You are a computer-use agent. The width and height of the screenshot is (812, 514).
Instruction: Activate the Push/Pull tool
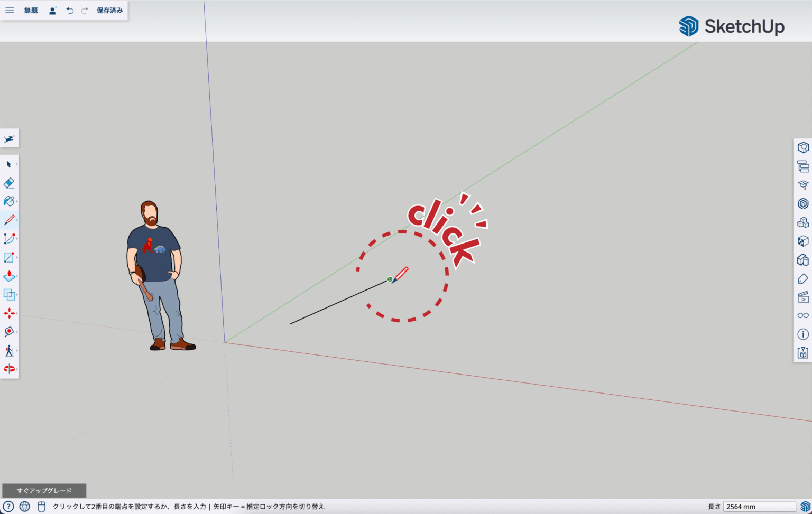click(x=9, y=276)
